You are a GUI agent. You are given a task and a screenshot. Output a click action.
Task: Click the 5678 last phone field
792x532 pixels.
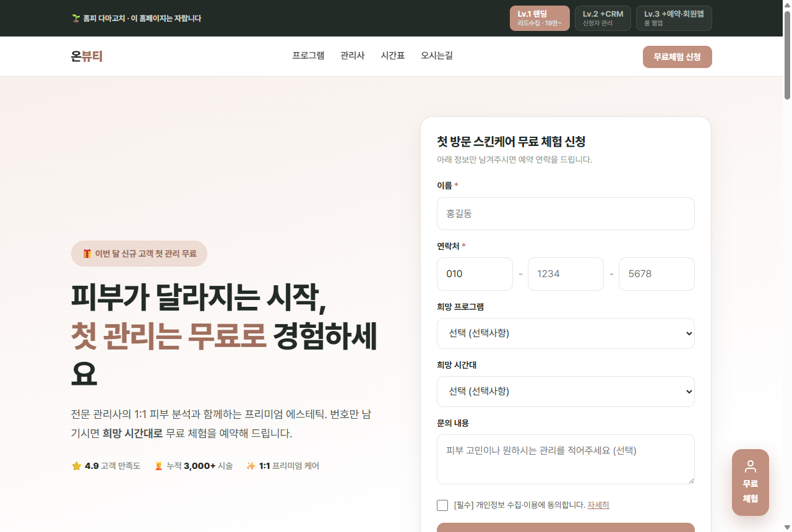pos(656,274)
